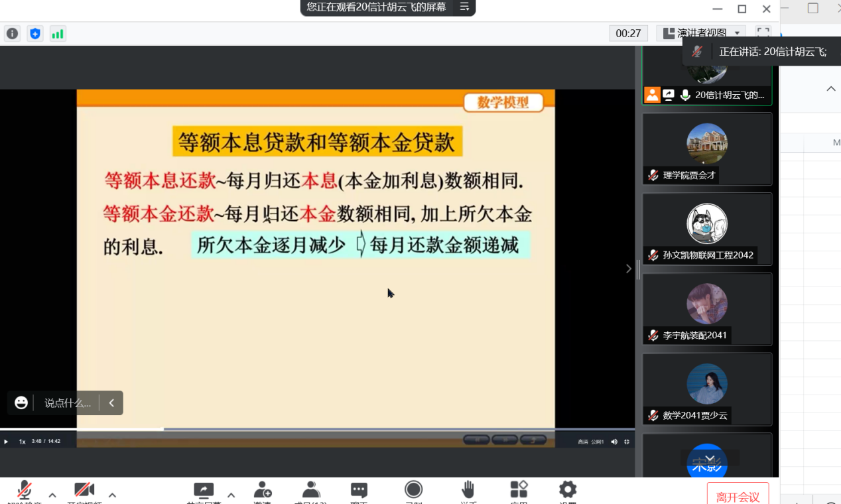
Task: Click the highlighted 每月还款金额递减 text
Action: 444,245
